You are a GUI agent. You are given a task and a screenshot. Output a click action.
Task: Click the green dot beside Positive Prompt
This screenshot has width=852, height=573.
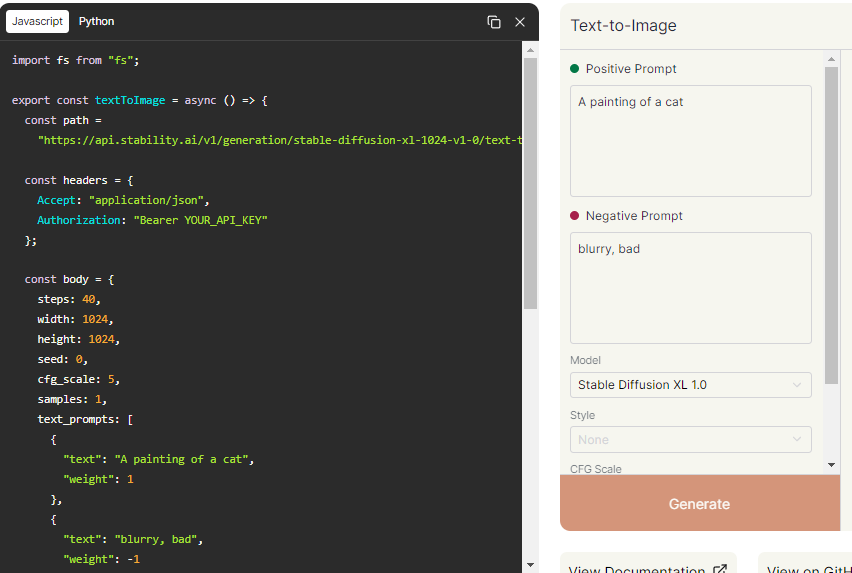click(x=574, y=68)
